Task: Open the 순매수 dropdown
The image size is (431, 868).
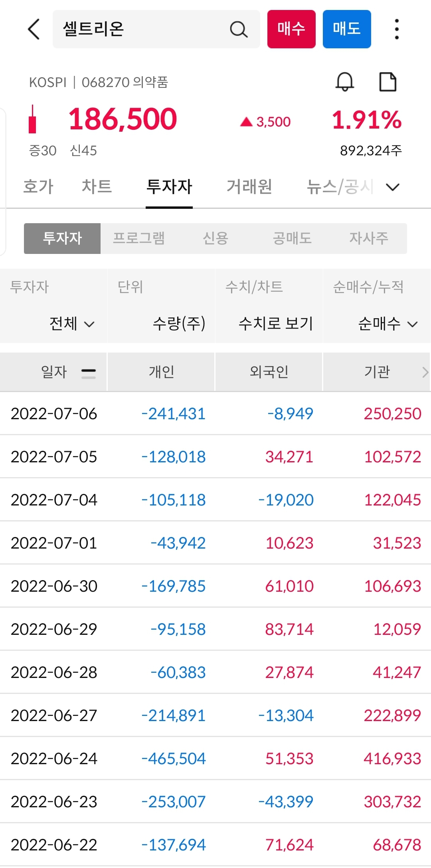Action: tap(388, 323)
